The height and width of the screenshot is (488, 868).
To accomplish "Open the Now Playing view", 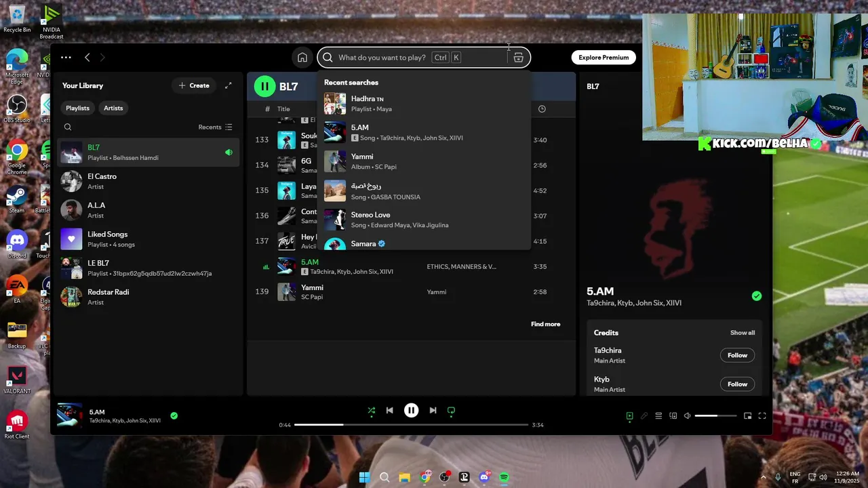I will (629, 416).
